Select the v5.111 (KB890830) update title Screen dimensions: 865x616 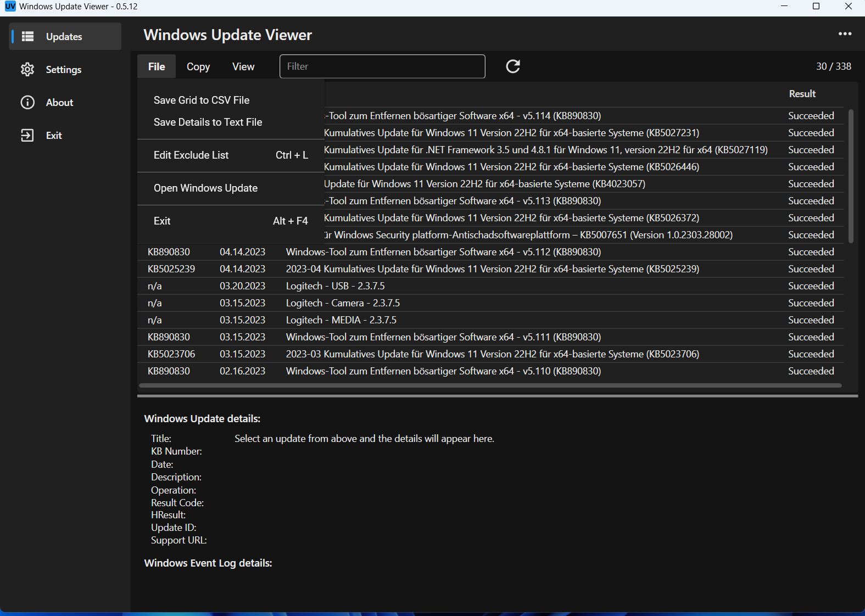pos(443,337)
